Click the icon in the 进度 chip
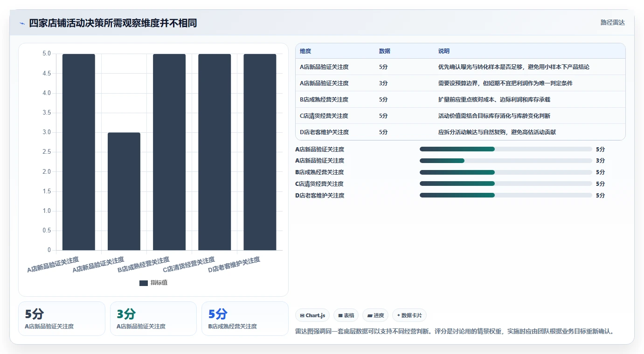This screenshot has height=354, width=644. click(x=370, y=315)
